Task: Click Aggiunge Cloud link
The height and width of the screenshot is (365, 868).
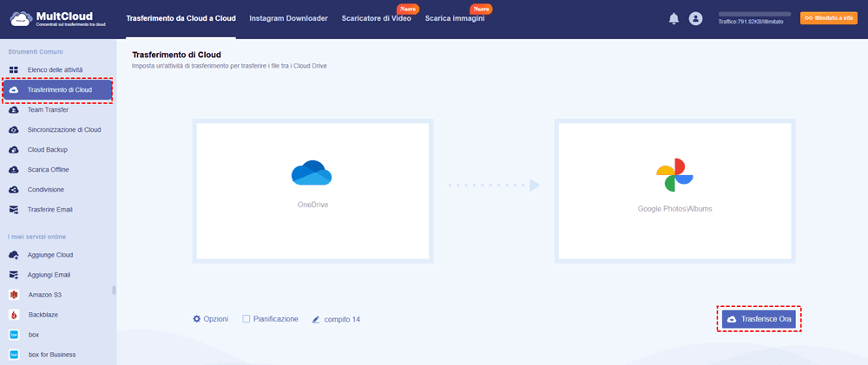Action: point(50,255)
